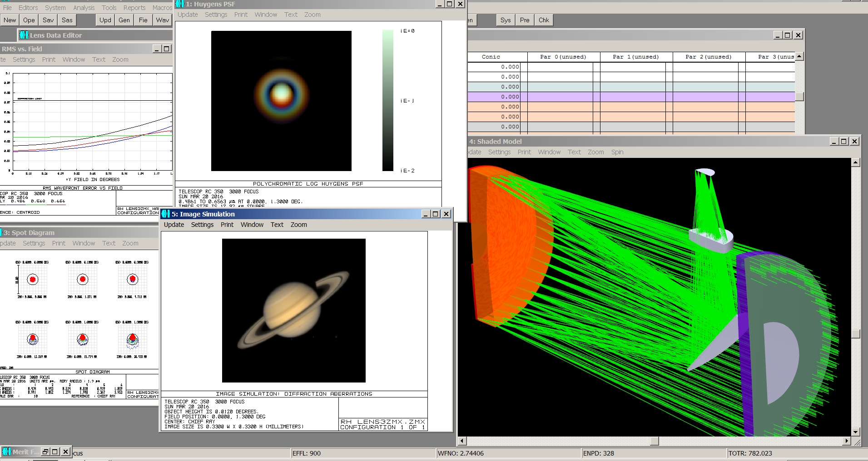Open Settings in Shaded Model window
868x461 pixels.
pos(499,152)
